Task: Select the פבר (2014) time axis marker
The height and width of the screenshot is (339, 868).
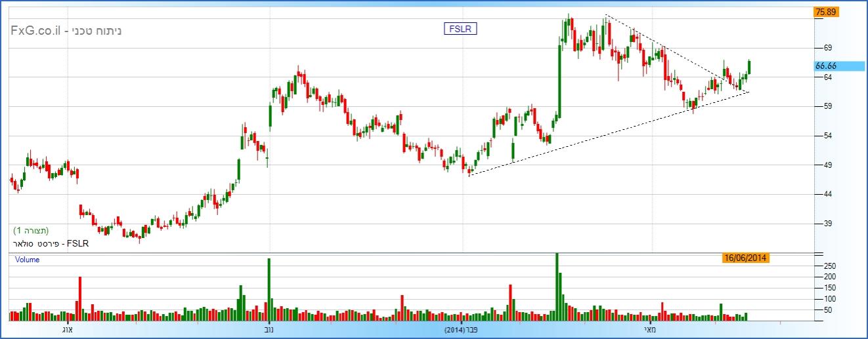Action: pyautogui.click(x=463, y=329)
